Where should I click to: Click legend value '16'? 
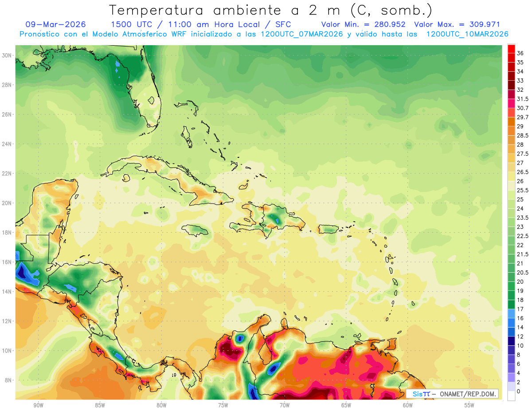click(x=520, y=318)
